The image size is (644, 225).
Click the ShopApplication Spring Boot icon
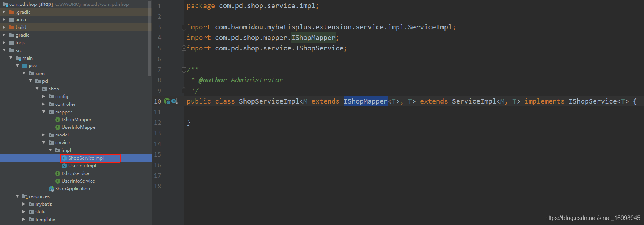click(x=51, y=188)
